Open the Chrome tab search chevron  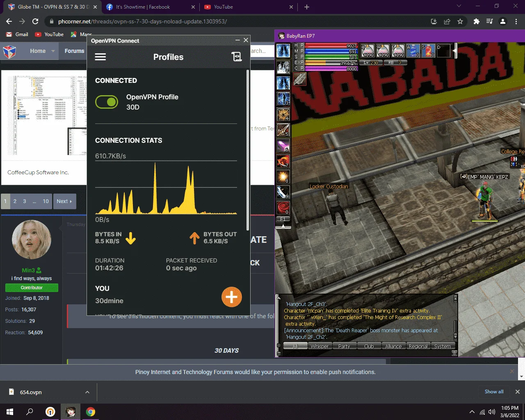pyautogui.click(x=459, y=6)
